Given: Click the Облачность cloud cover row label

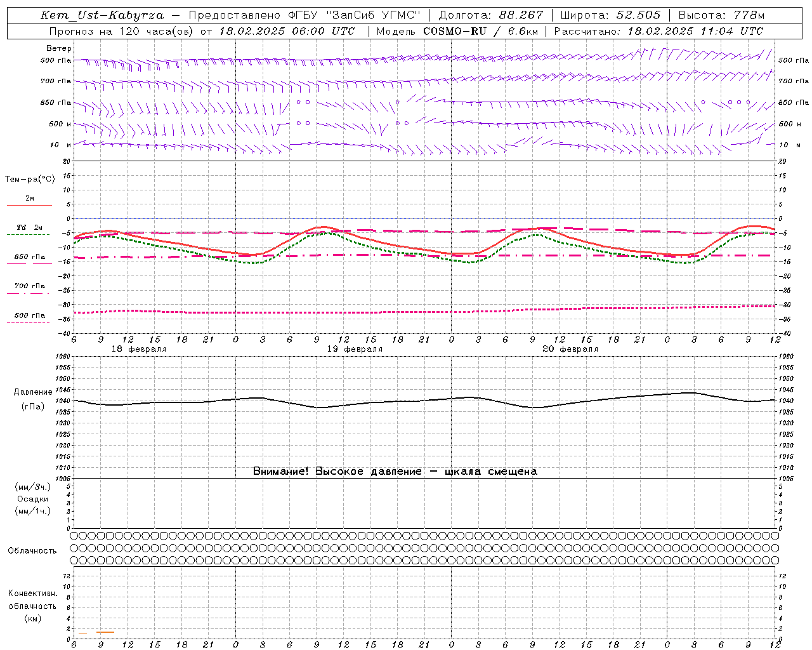Looking at the screenshot, I should (x=32, y=550).
